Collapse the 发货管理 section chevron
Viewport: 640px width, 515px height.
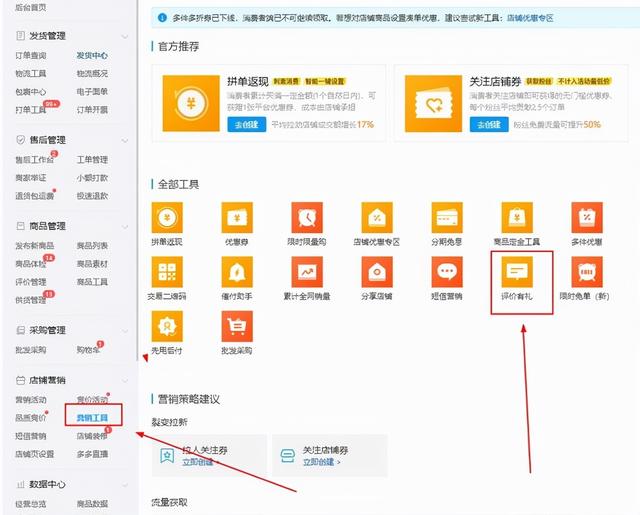[125, 37]
